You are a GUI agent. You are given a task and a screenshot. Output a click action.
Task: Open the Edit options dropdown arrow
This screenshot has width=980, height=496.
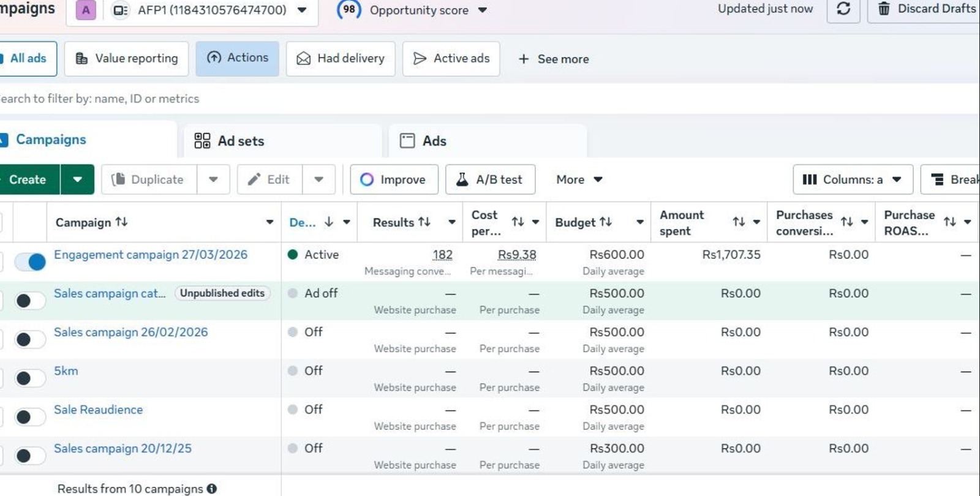pos(318,179)
